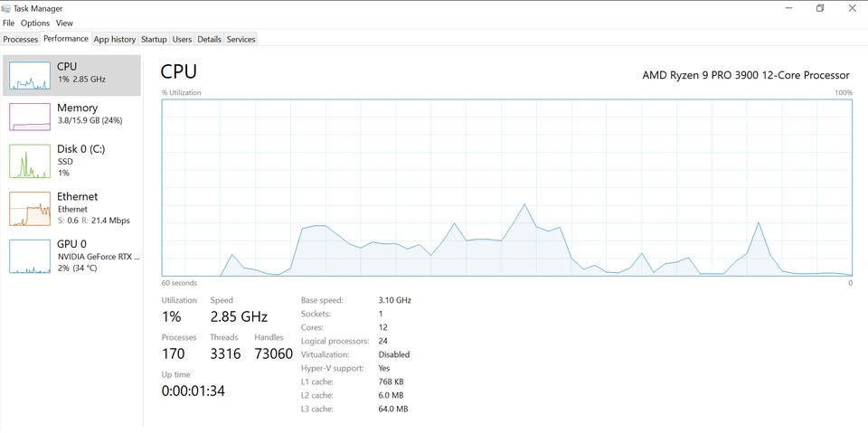Click the L3 cache 64.0 MB value

[x=393, y=409]
